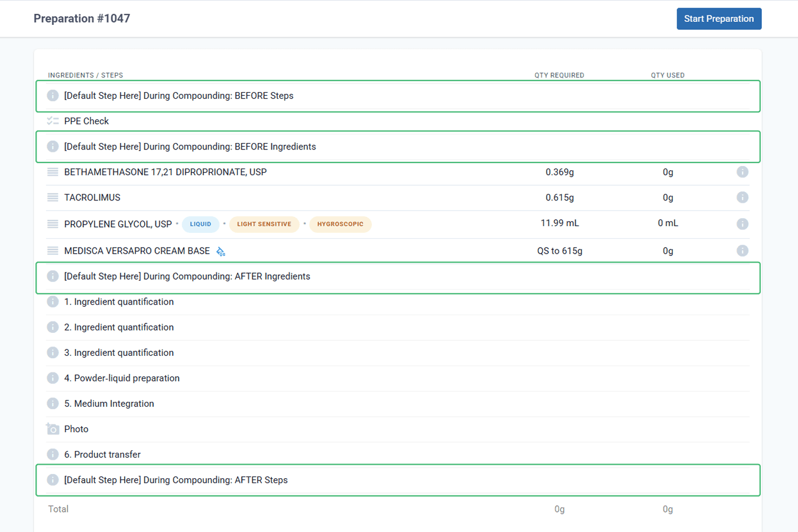Image resolution: width=798 pixels, height=532 pixels.
Task: Select MEDISCA VERSAPRO CREAM BASE name
Action: pos(137,251)
